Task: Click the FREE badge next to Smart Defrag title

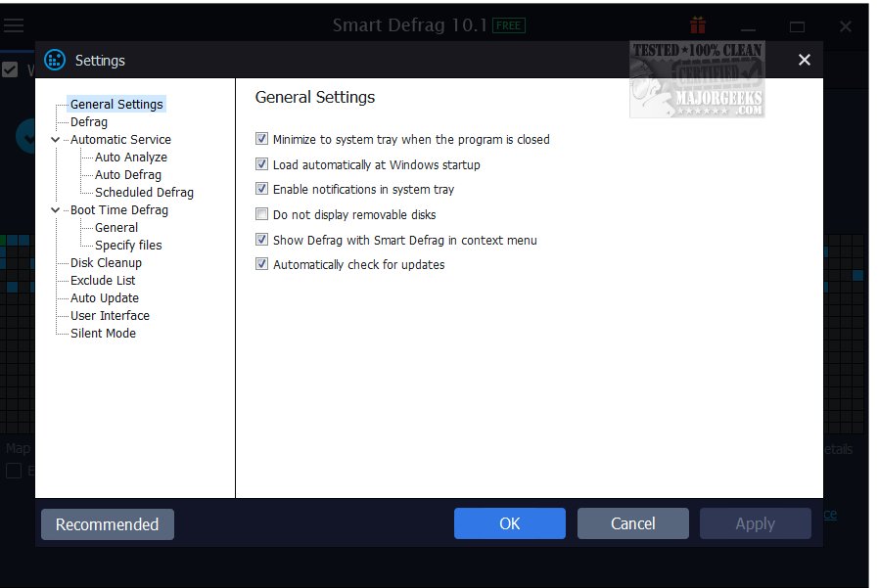Action: click(508, 25)
